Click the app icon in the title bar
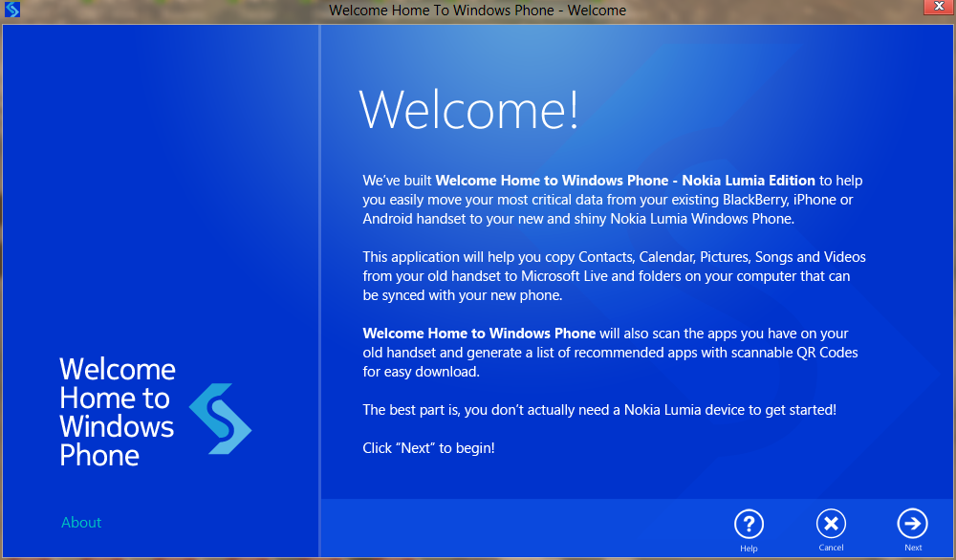Screen dimensions: 956x560 [12, 10]
